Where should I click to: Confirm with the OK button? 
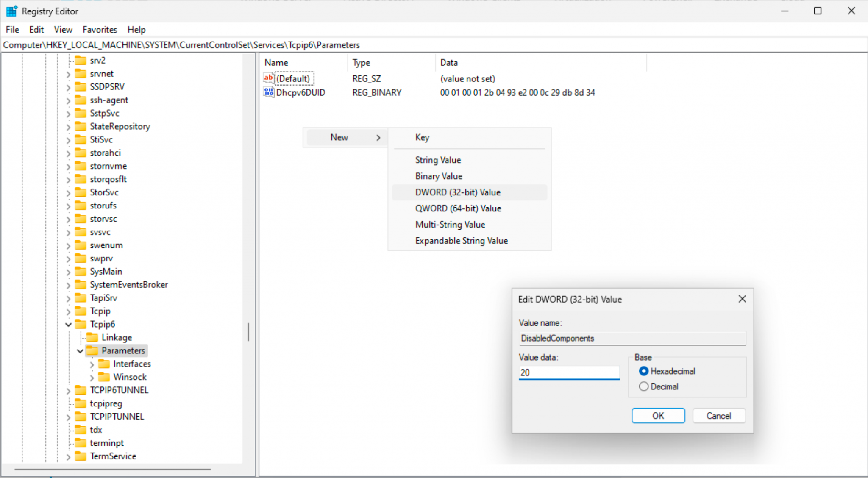click(x=657, y=415)
